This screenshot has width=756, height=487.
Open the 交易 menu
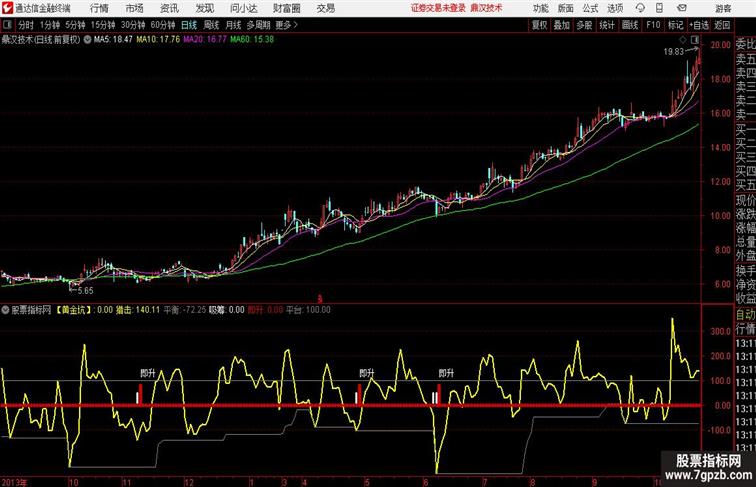click(x=326, y=8)
